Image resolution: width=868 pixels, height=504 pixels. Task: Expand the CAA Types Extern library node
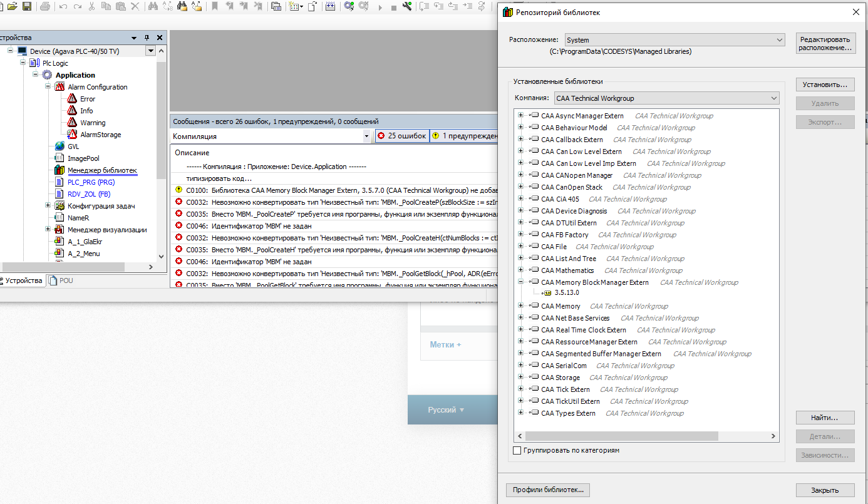[x=520, y=413]
